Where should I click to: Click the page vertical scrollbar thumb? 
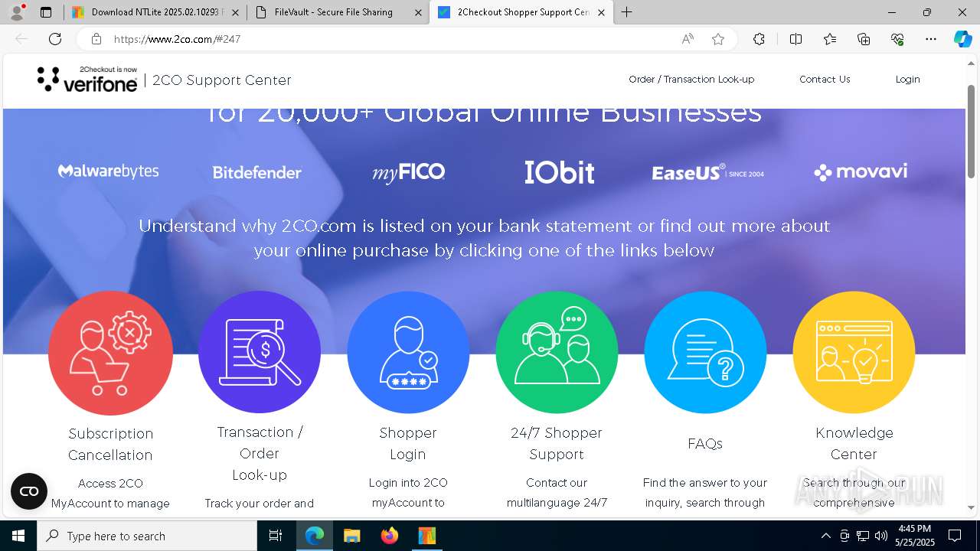(972, 132)
